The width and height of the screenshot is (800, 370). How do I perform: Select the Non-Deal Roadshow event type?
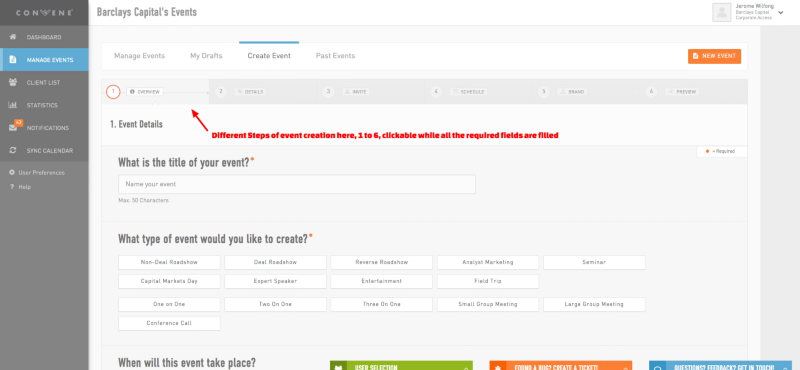(x=169, y=262)
